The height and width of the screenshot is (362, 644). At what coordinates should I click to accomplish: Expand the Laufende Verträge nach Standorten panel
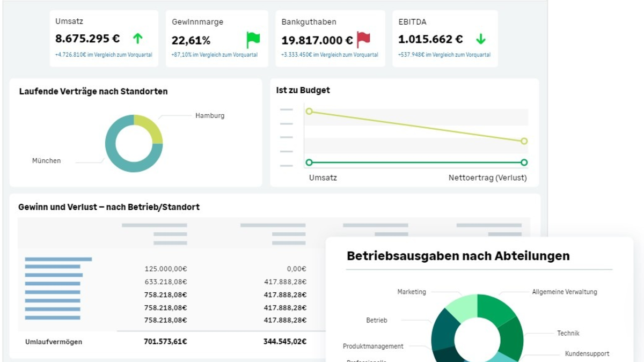[x=93, y=91]
